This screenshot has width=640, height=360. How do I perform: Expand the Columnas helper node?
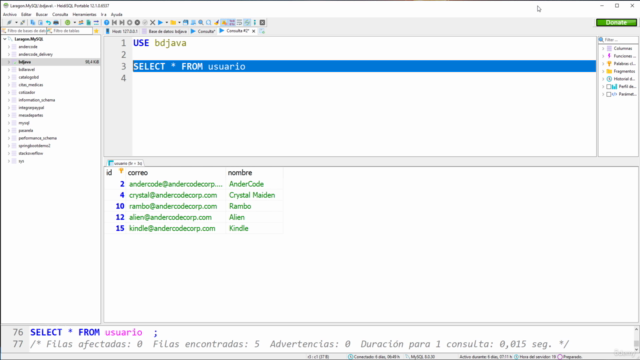[x=603, y=49]
